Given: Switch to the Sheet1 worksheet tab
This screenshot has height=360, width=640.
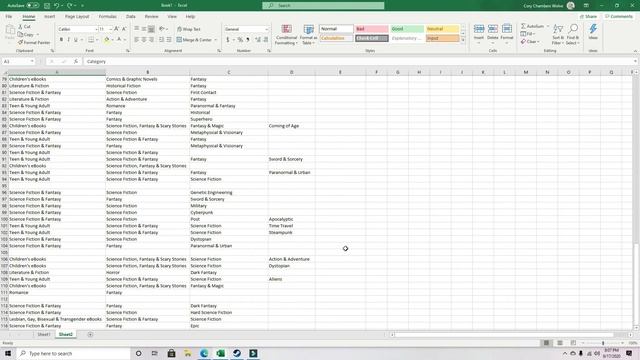Looking at the screenshot, I should (44, 335).
